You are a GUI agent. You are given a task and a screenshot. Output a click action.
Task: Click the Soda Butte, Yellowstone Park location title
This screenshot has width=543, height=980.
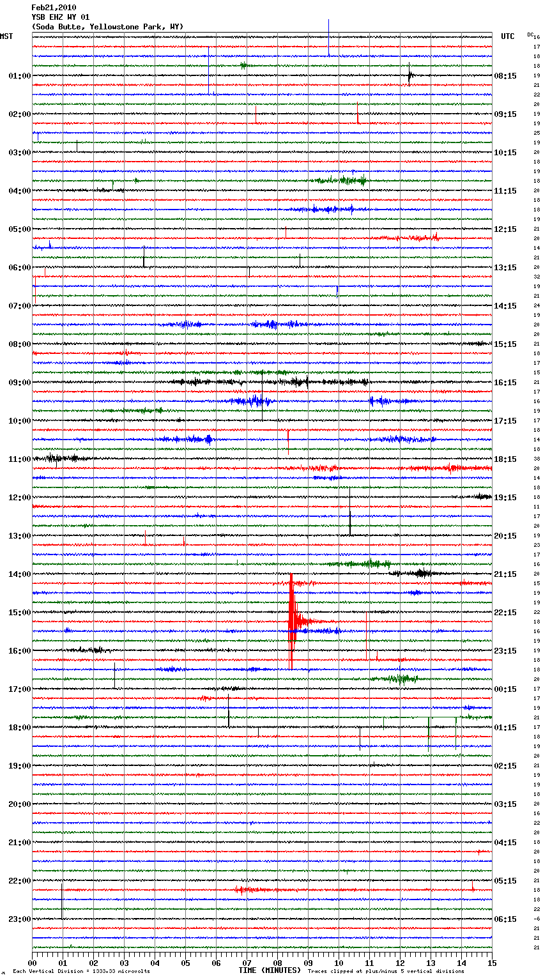tap(107, 27)
